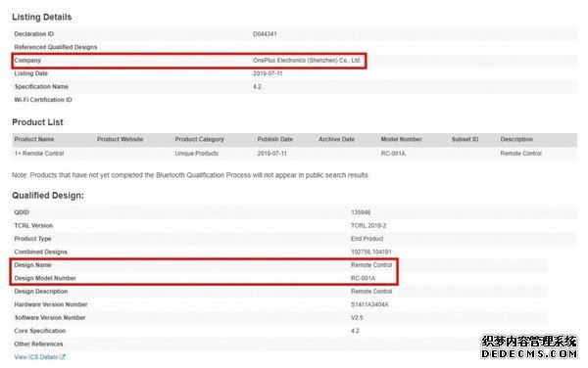This screenshot has height=368, width=588.
Task: Click the Publish Date cell 2019-07-11 in Product List
Action: pyautogui.click(x=271, y=154)
